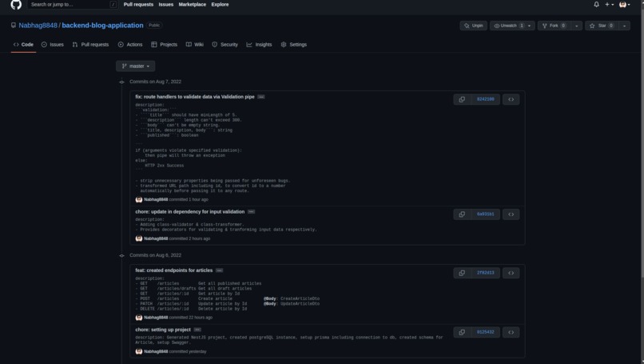Collapse description of 'chore: update in dependency' commit

pos(252,212)
